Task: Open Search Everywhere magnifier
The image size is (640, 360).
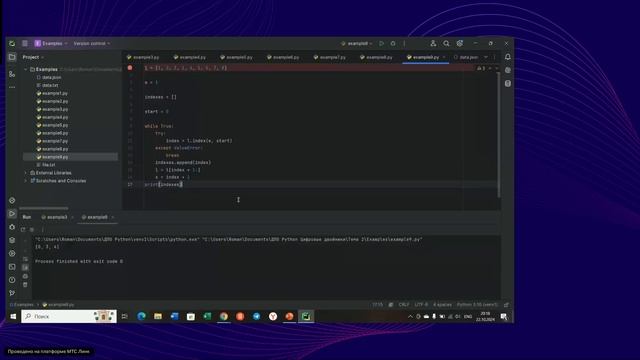Action: coord(446,43)
